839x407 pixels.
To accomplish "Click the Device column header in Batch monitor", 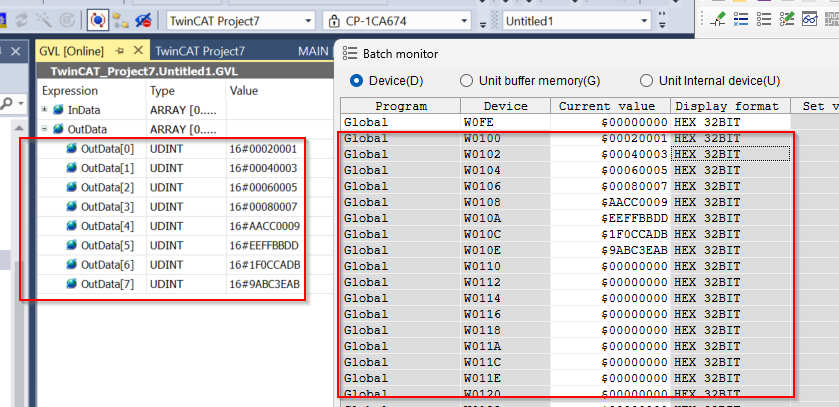I will [506, 106].
